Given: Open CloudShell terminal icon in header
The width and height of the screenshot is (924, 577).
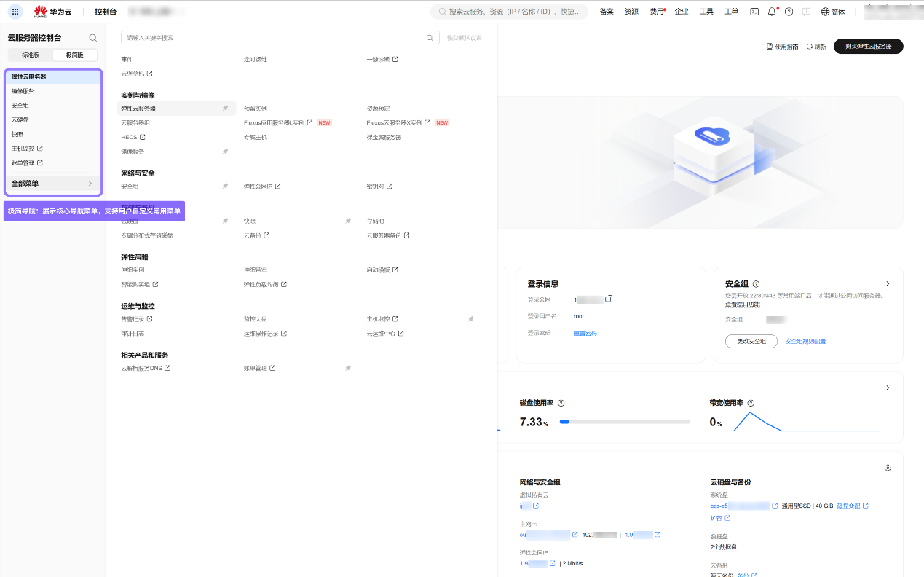Looking at the screenshot, I should click(754, 12).
